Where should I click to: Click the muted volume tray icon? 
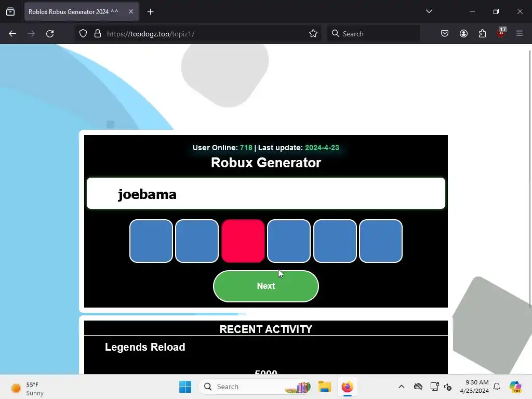tap(448, 387)
